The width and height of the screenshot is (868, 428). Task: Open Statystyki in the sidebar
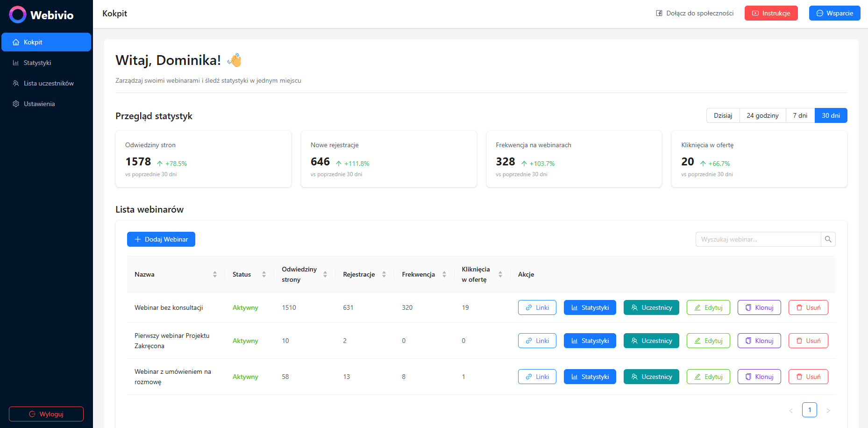click(37, 63)
